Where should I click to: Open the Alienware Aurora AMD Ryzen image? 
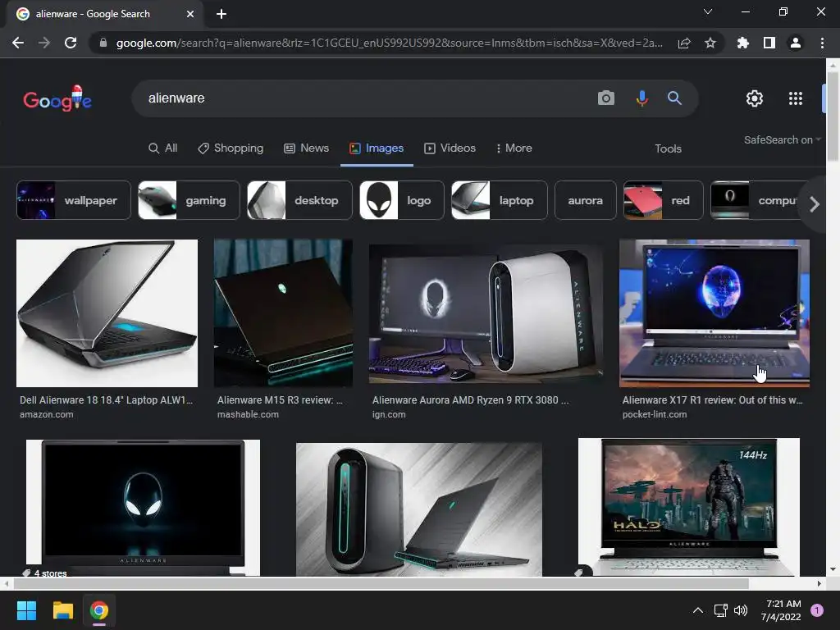(486, 314)
